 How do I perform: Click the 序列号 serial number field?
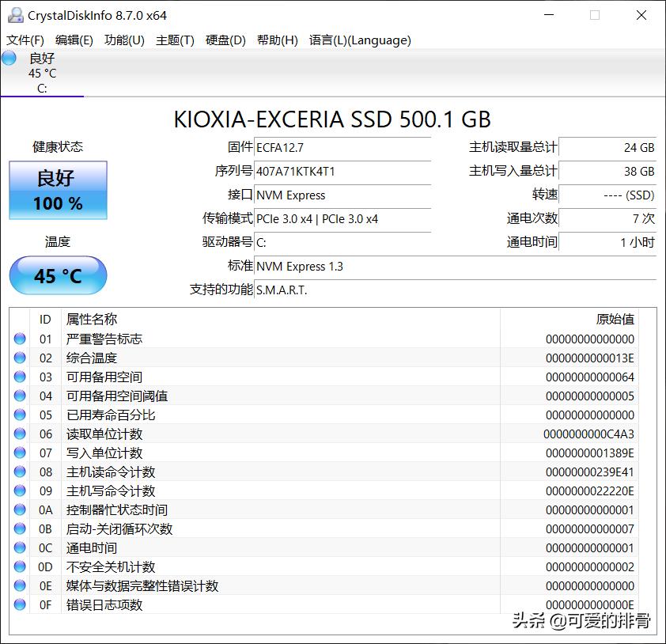coord(342,171)
